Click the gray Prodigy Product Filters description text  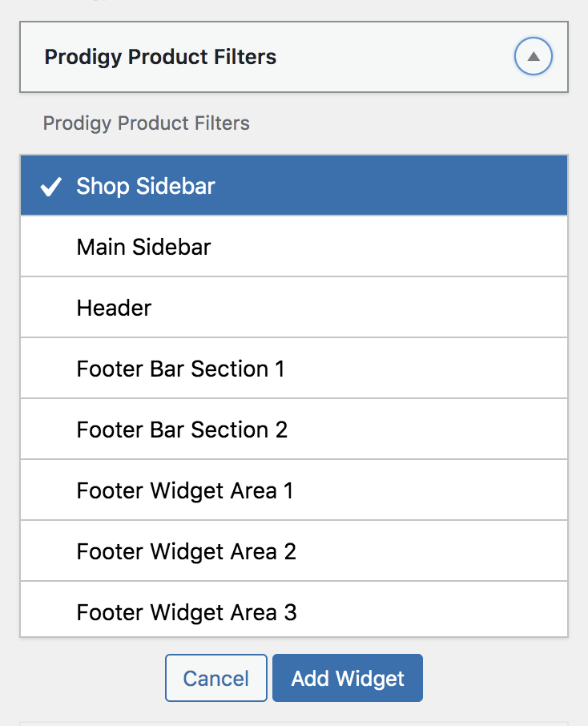tap(147, 123)
